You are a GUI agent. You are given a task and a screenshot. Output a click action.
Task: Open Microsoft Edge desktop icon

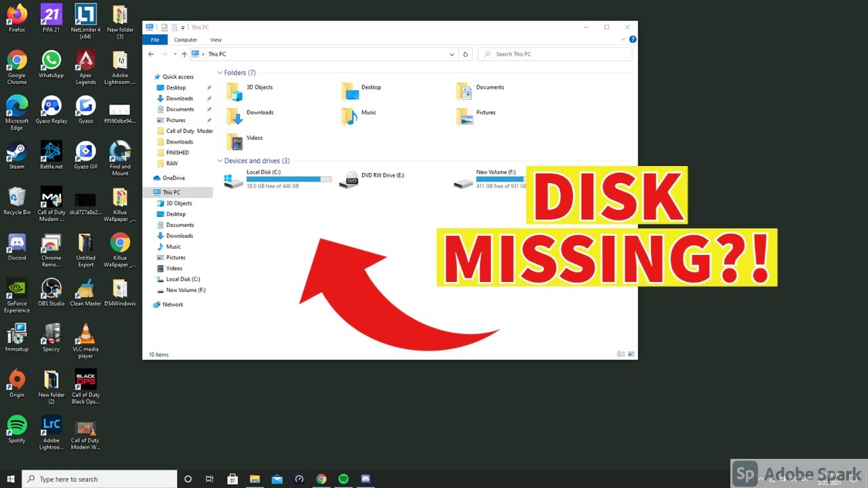click(17, 113)
